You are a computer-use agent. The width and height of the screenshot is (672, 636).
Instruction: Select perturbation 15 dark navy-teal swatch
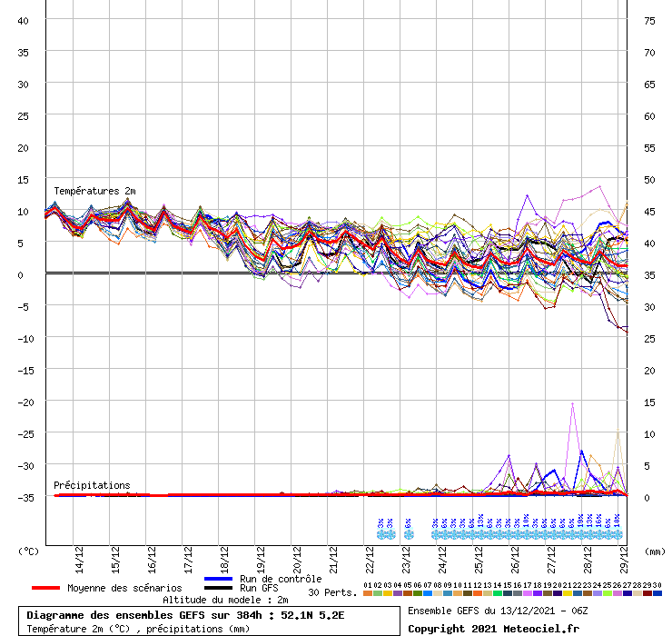point(508,593)
